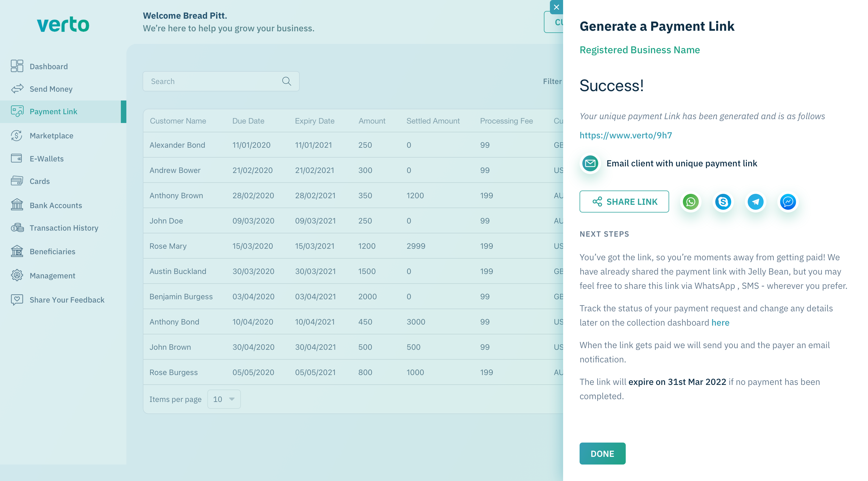The image size is (868, 481).
Task: Open the Marketplace sidebar item
Action: click(x=51, y=135)
